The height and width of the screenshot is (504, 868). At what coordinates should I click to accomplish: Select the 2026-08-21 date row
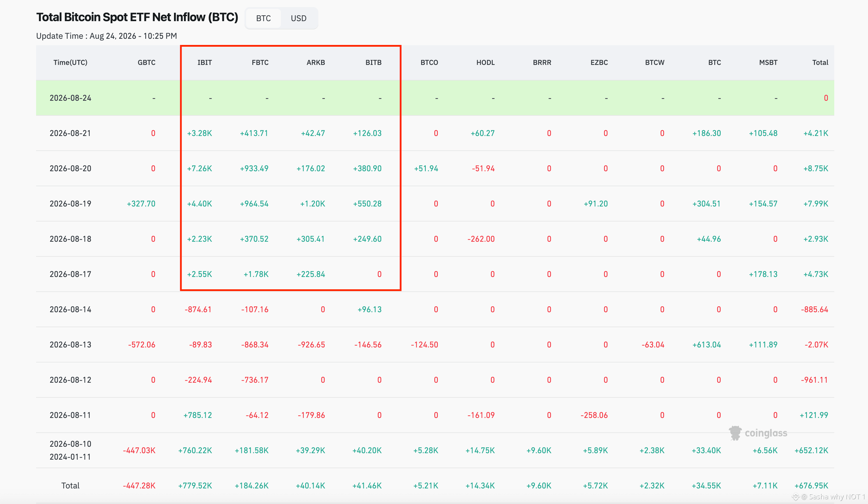click(435, 133)
